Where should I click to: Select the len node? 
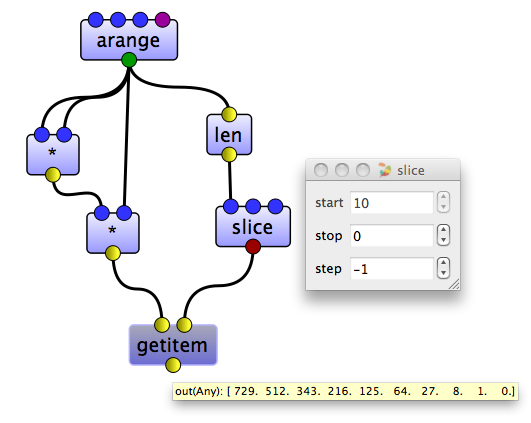[x=229, y=134]
